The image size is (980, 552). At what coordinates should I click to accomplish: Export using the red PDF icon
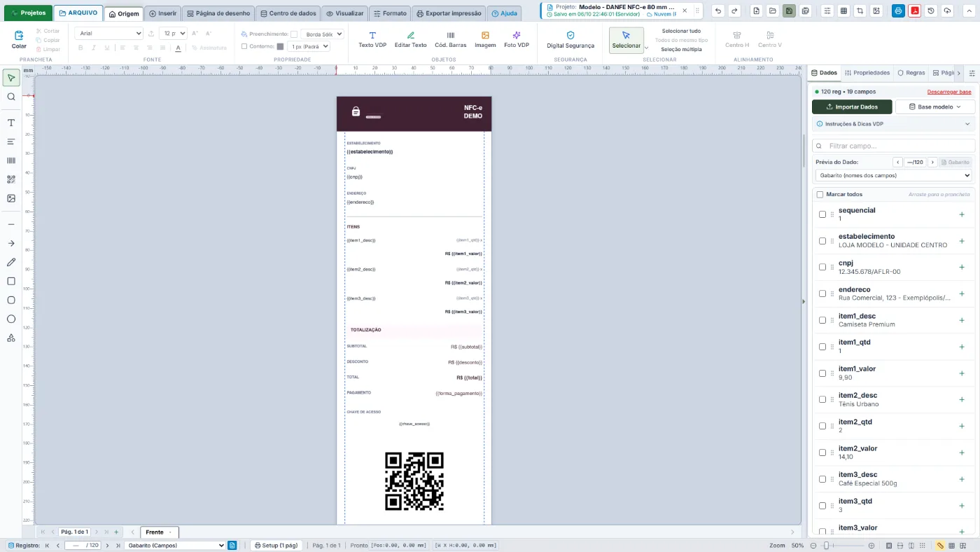click(x=914, y=11)
